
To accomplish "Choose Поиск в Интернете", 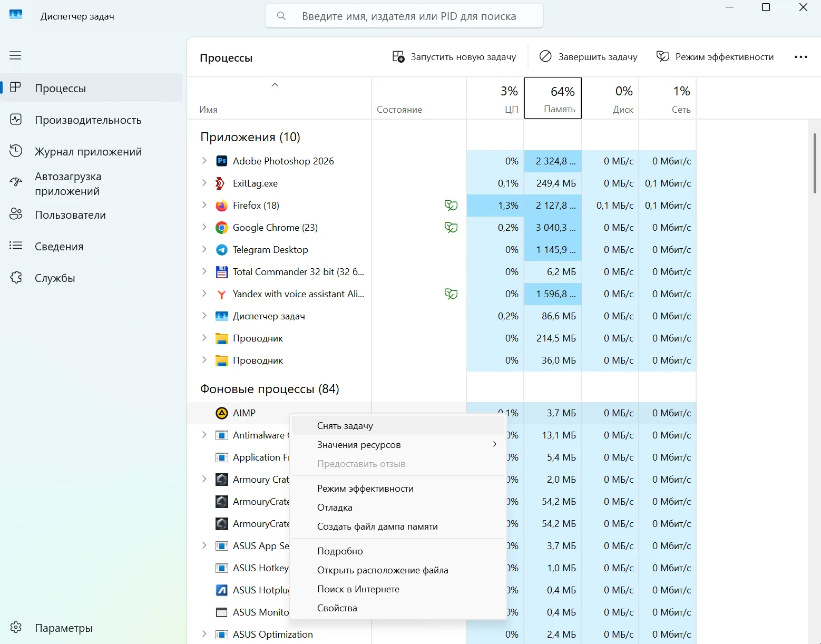I will pyautogui.click(x=398, y=589).
